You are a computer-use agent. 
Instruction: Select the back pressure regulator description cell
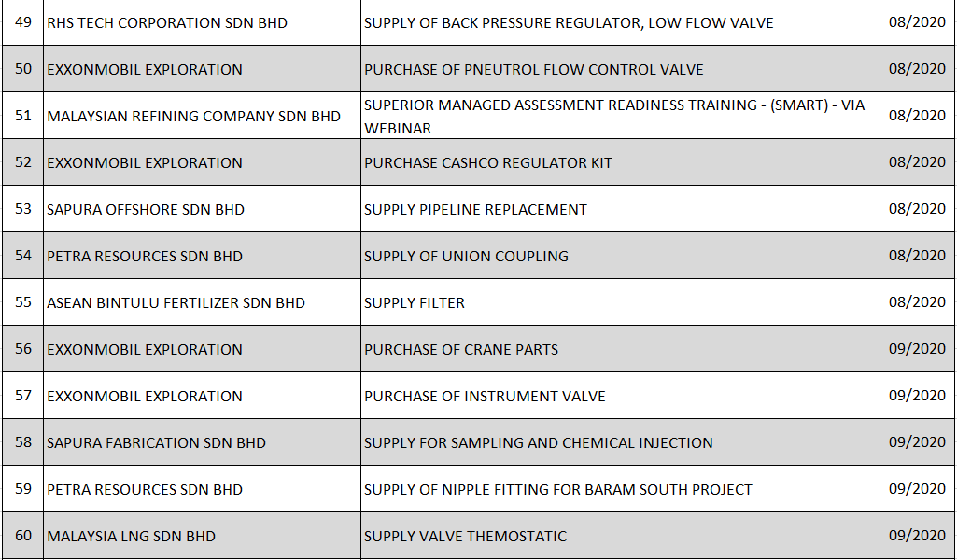point(569,22)
